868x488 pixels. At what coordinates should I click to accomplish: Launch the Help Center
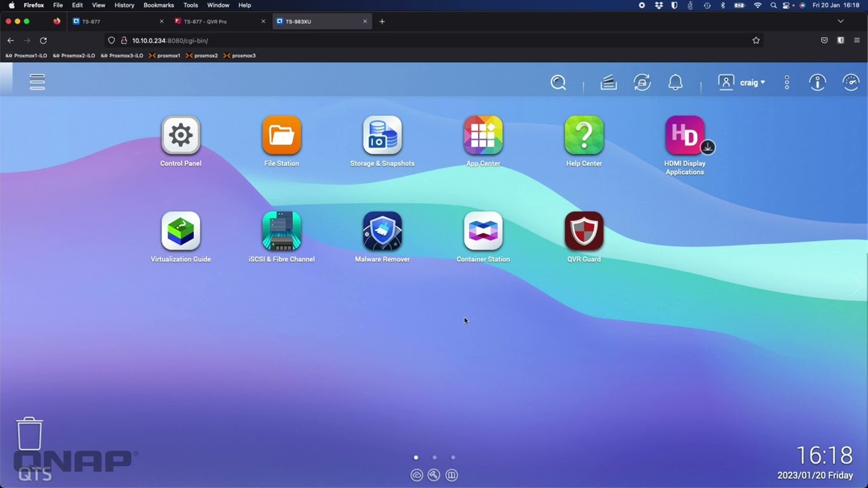coord(584,136)
